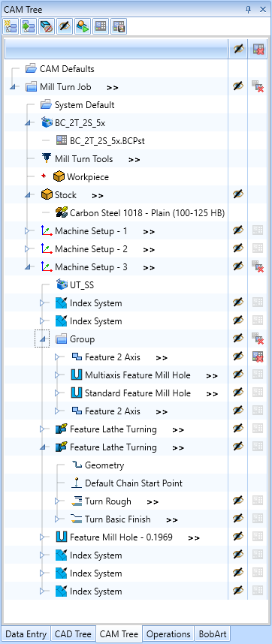272x644 pixels.
Task: Click the toolbar crossed-eye blank/unblank icon
Action: (65, 26)
